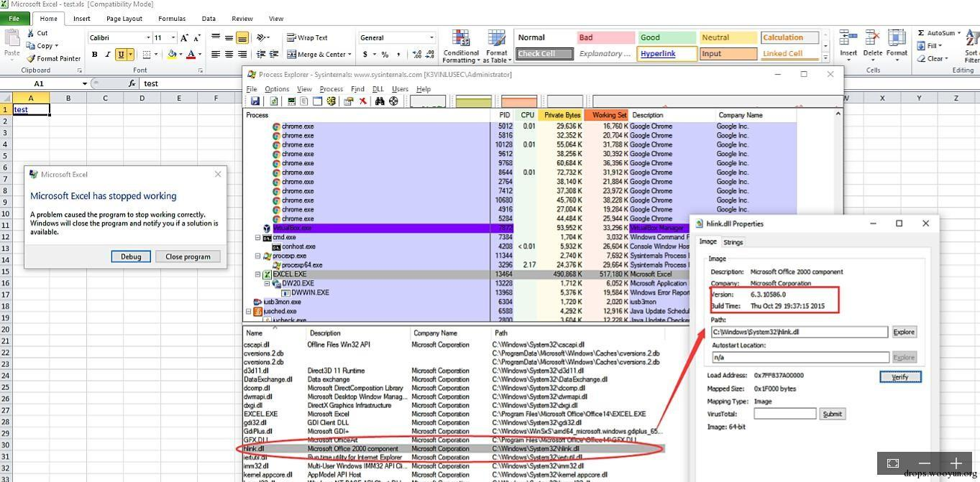The image size is (980, 482).
Task: Click the red X Kill Process icon
Action: [x=363, y=101]
